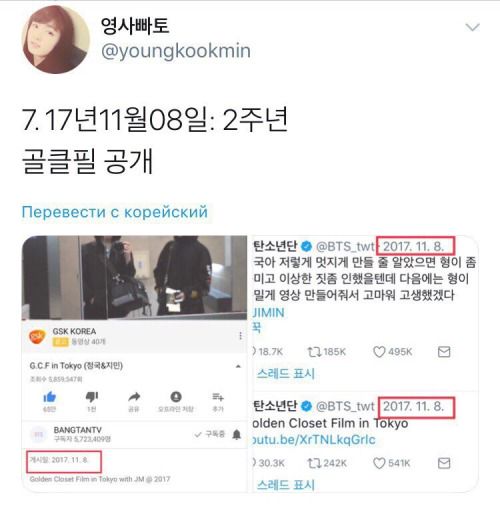Retweet the Golden Closet Film tweet (242K)
The height and width of the screenshot is (510, 500).
[327, 463]
